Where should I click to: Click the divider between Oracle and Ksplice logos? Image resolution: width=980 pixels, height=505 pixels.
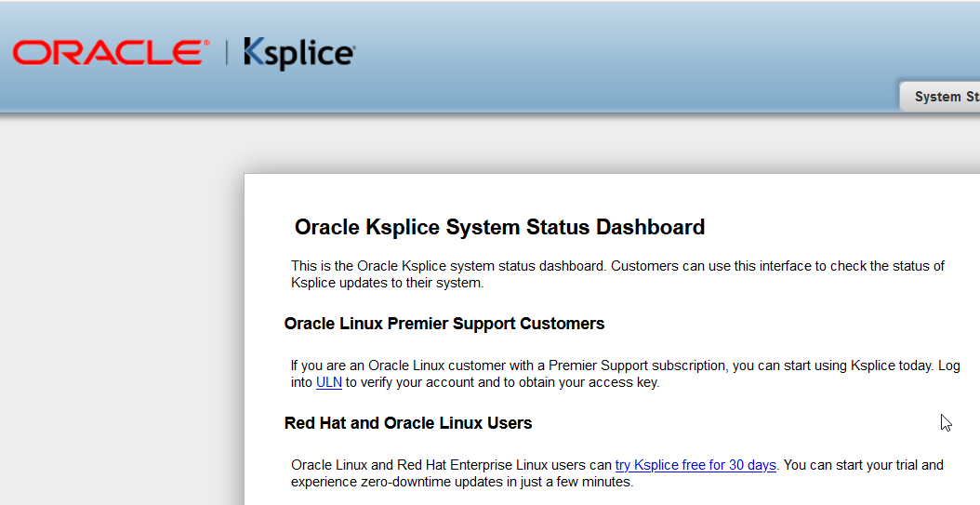click(226, 53)
